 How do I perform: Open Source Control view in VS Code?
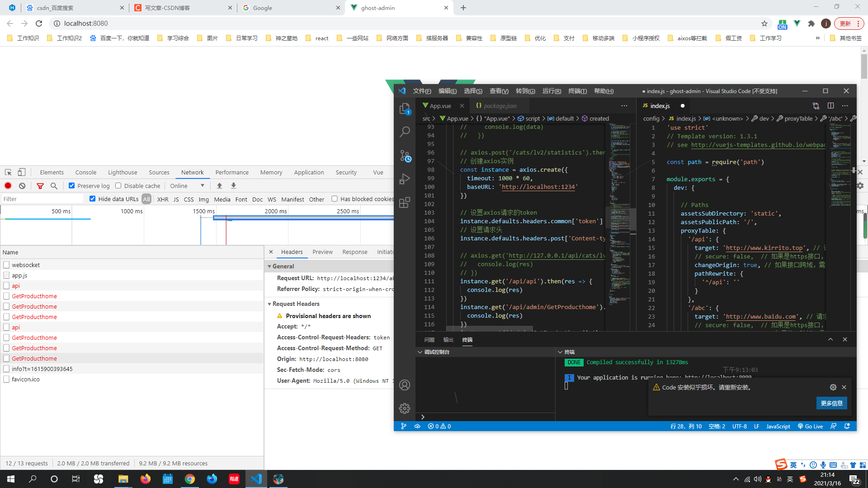[404, 156]
